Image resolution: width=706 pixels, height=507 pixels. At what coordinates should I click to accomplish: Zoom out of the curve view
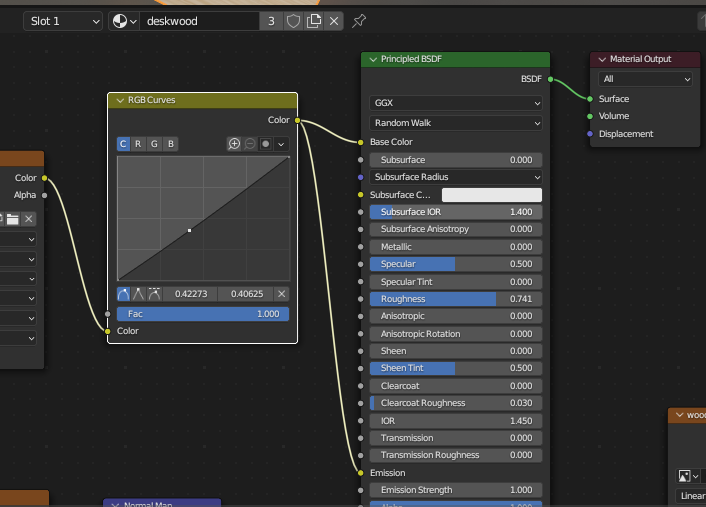point(250,144)
